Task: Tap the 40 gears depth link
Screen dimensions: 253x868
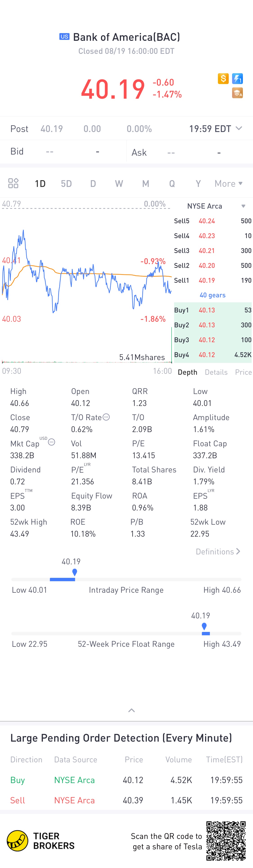Action: (213, 295)
